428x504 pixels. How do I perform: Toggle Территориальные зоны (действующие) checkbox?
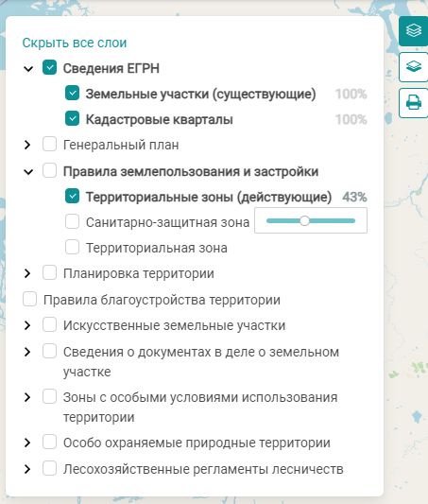click(x=72, y=196)
